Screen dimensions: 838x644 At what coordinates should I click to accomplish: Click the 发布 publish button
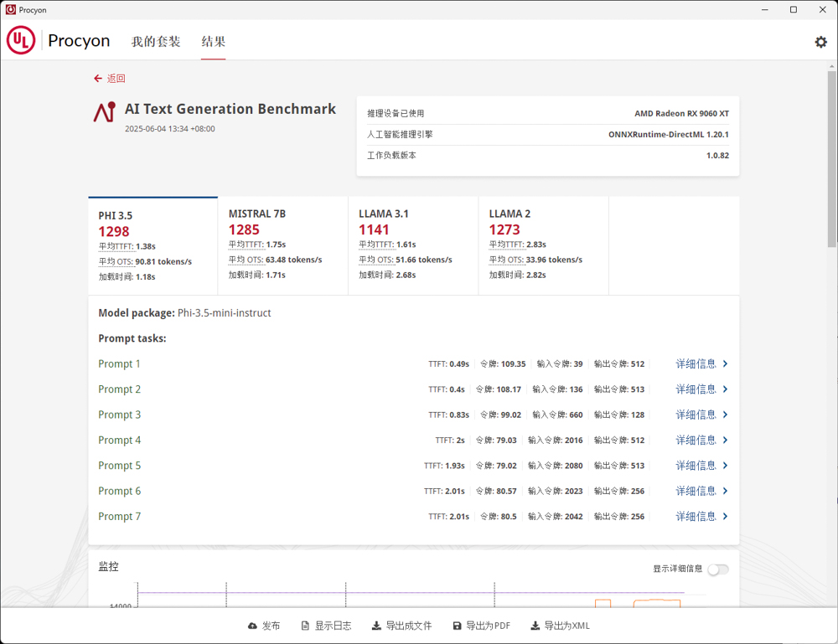coord(264,626)
